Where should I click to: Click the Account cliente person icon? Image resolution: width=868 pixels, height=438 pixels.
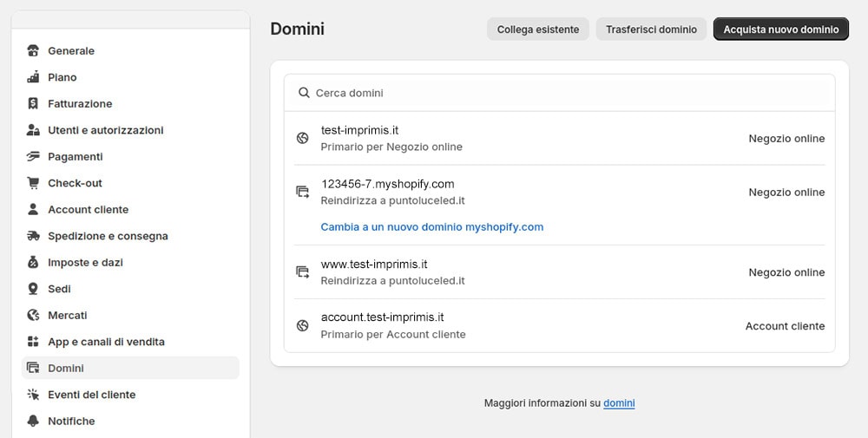pyautogui.click(x=33, y=210)
